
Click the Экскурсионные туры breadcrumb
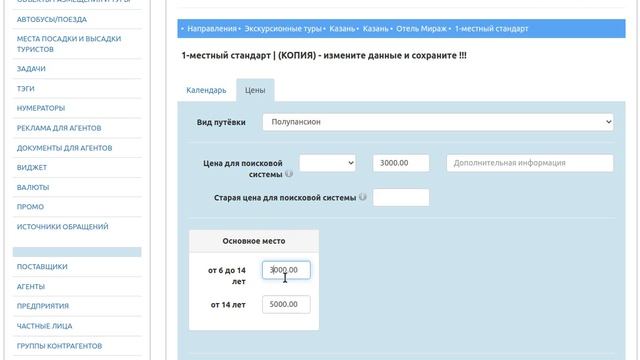pos(283,29)
